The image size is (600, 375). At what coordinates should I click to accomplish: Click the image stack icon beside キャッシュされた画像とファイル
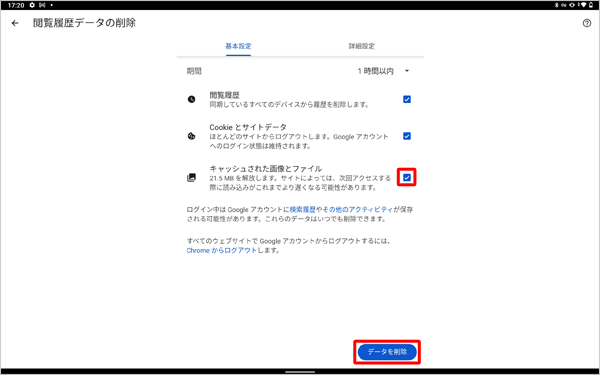[x=191, y=178]
